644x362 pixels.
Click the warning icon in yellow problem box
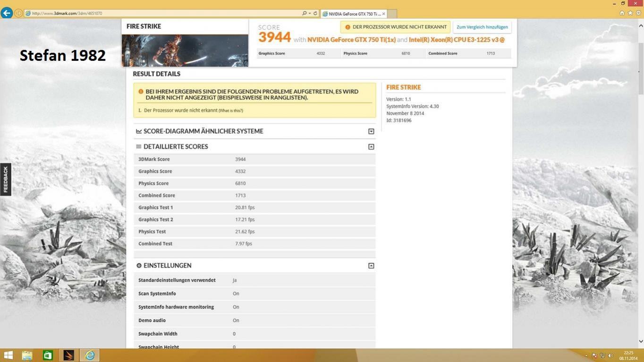[141, 92]
